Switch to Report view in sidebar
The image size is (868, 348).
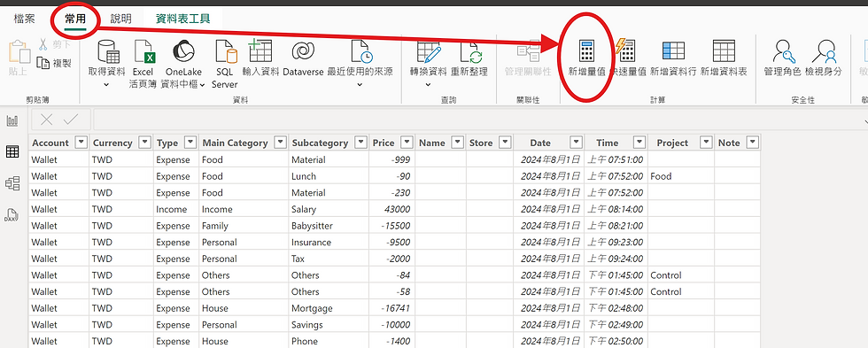click(x=12, y=121)
